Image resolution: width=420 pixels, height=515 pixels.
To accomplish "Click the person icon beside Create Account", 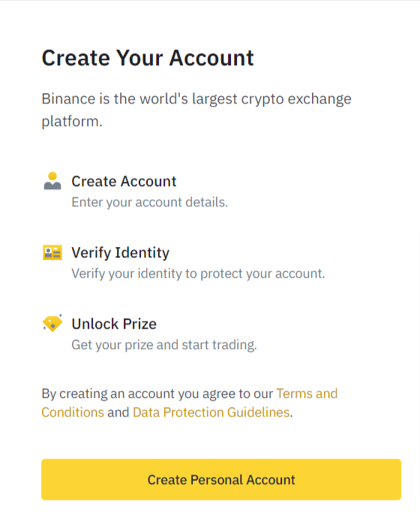I will [x=52, y=181].
